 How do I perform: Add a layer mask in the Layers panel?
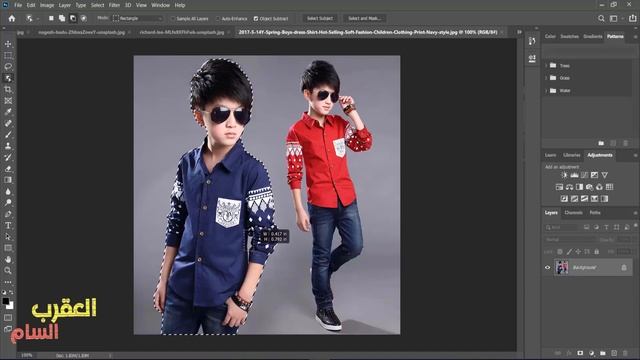(580, 353)
